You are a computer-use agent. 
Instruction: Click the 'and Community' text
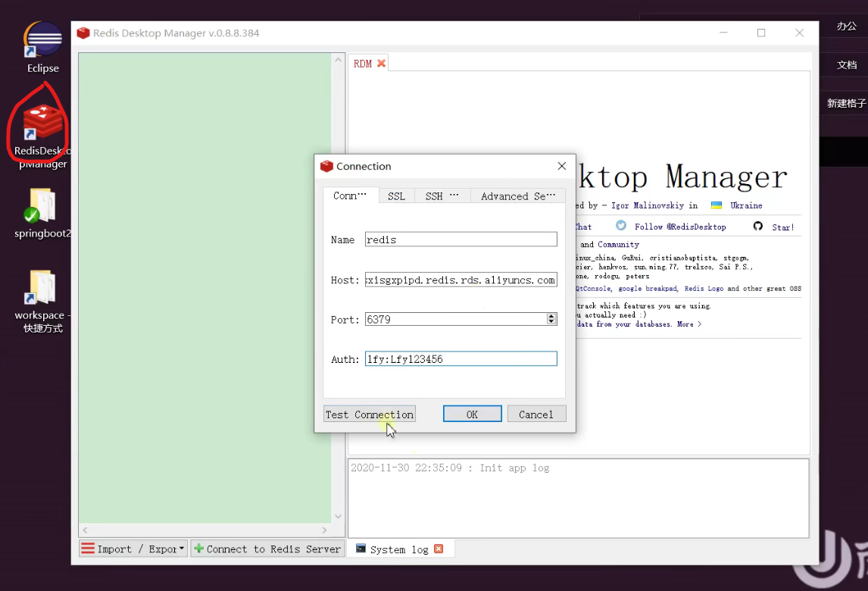[x=610, y=244]
